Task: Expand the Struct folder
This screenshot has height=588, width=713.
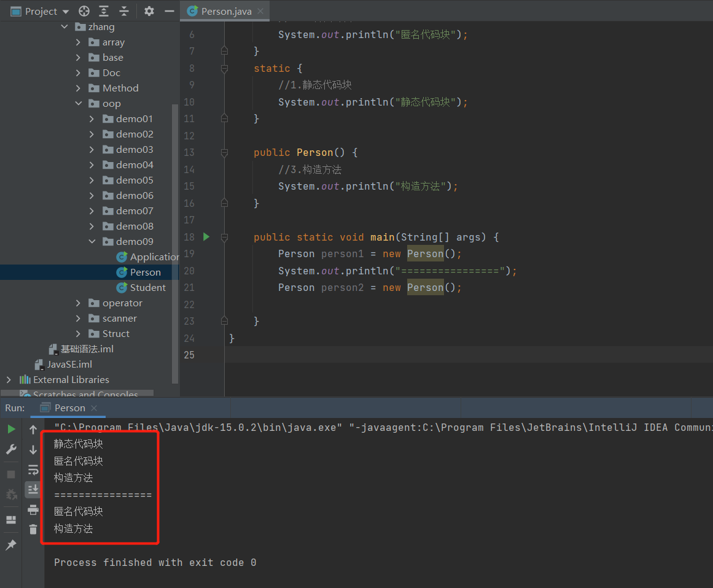Action: pyautogui.click(x=78, y=333)
